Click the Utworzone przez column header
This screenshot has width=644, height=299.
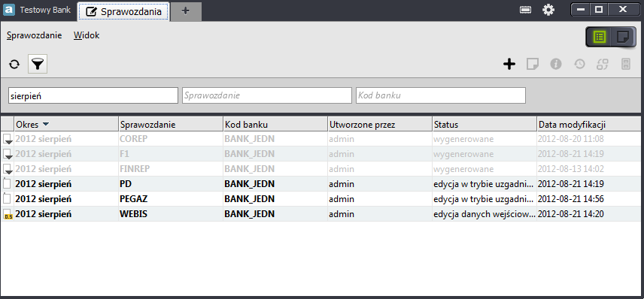coord(380,124)
